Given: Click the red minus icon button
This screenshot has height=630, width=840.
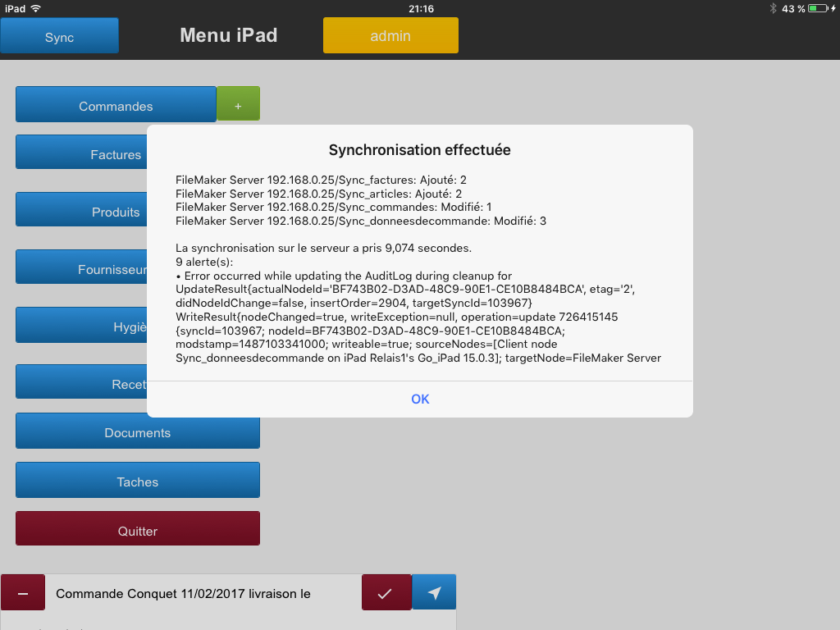Looking at the screenshot, I should coord(22,592).
